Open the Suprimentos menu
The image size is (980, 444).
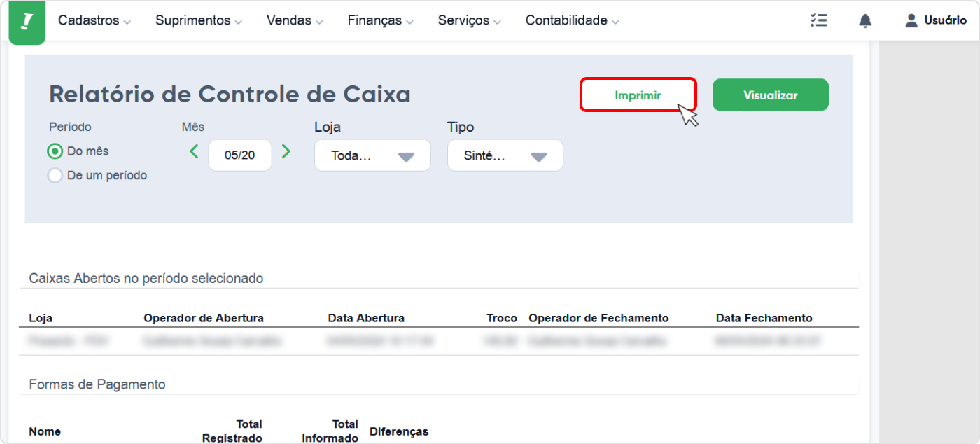tap(199, 20)
